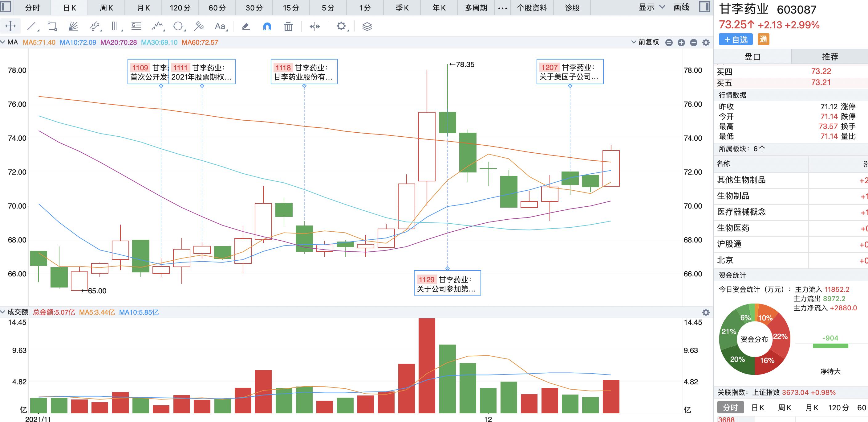Image resolution: width=868 pixels, height=422 pixels.
Task: Open the layers stack icon
Action: click(367, 26)
